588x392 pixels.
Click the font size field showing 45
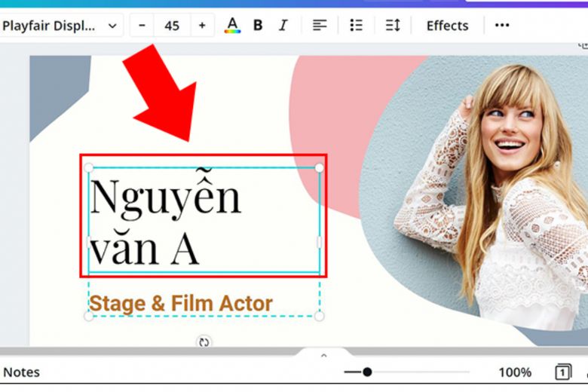click(x=172, y=26)
